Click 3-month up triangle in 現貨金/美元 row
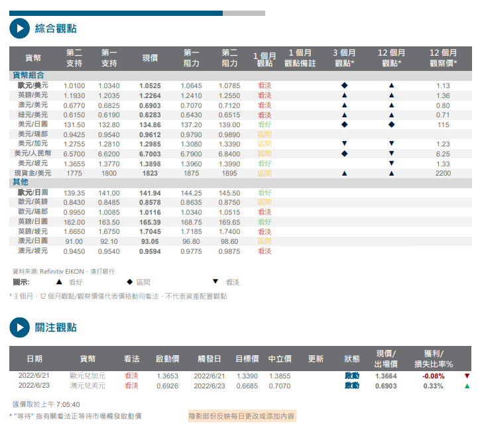Viewport: 480px width, 448px height. pos(344,173)
